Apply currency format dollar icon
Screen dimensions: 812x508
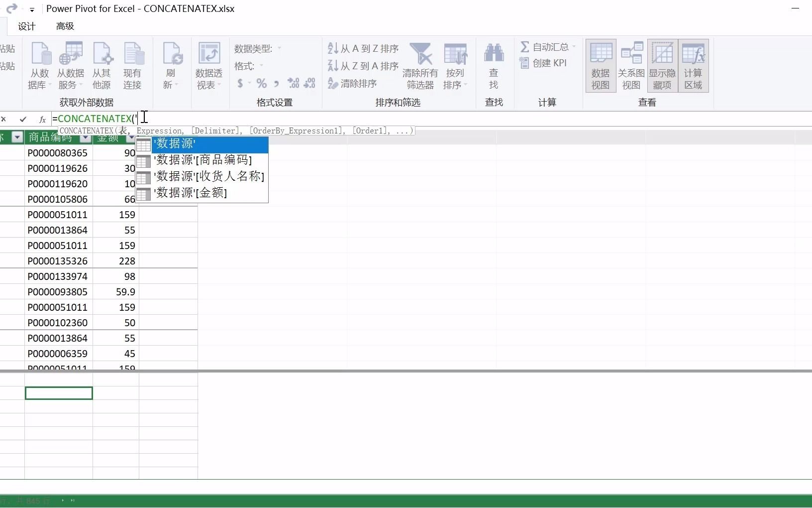click(240, 83)
